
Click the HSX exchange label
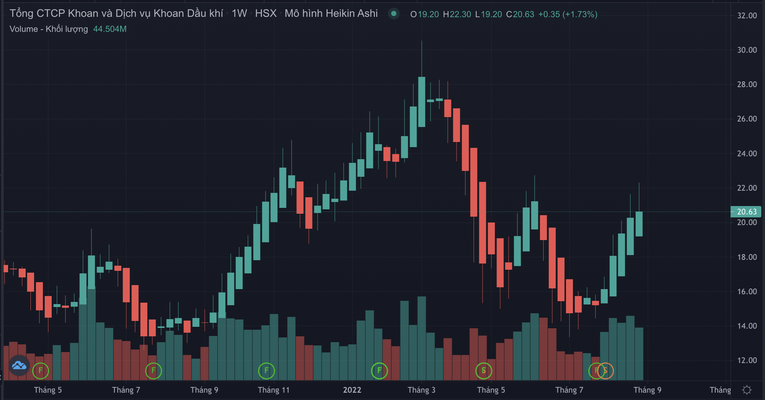click(266, 15)
